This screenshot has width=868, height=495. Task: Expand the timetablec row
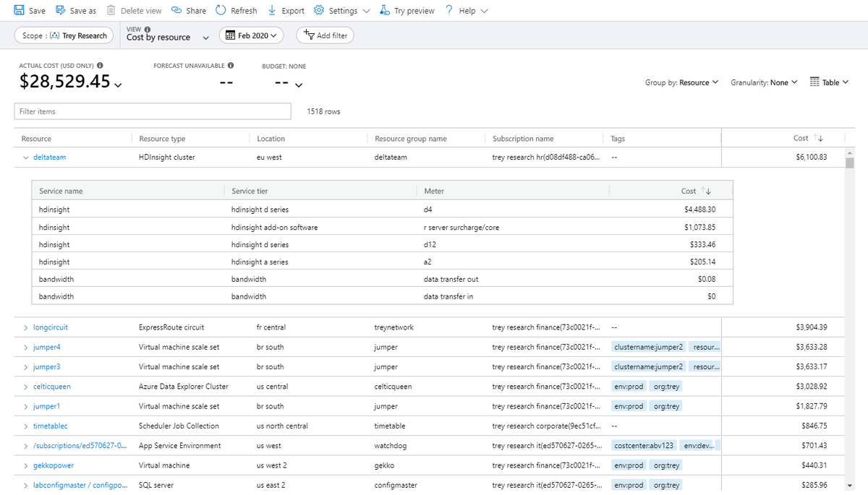click(26, 426)
